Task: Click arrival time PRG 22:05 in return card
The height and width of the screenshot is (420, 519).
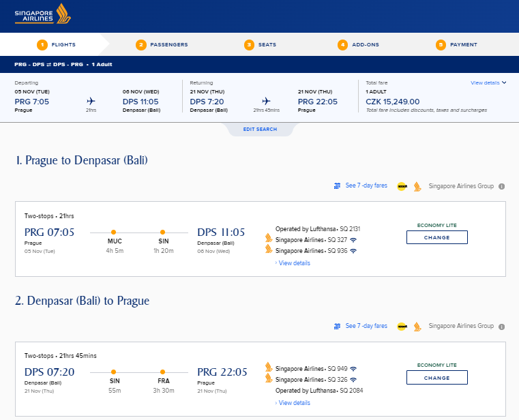Action: click(222, 372)
